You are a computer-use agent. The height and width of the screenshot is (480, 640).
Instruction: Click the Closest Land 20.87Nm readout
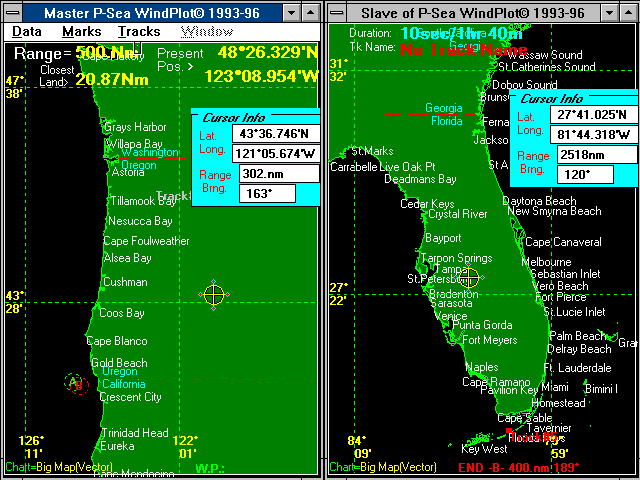pyautogui.click(x=94, y=76)
